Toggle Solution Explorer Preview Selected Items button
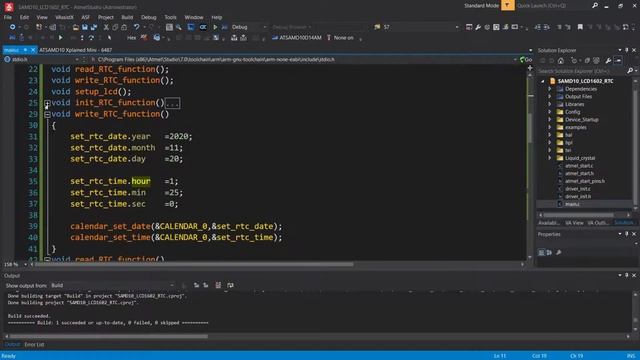This screenshot has height=360, width=640. (618, 61)
